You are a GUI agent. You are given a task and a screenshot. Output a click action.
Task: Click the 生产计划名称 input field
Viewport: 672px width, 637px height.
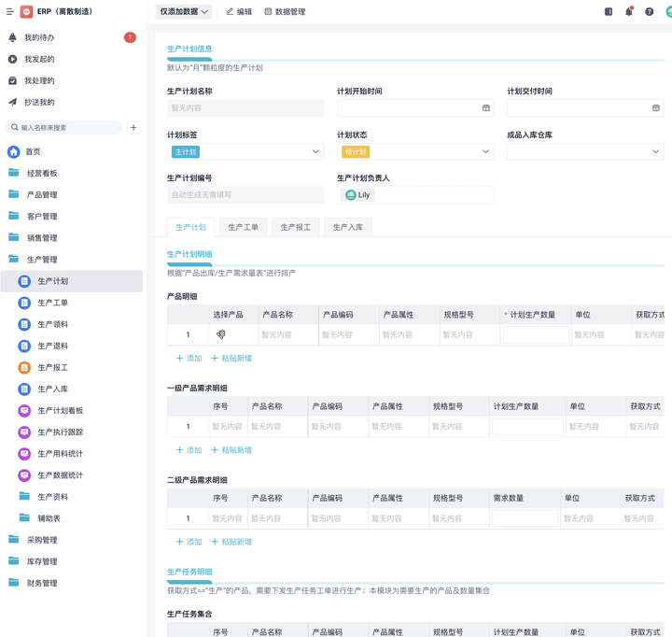(x=245, y=108)
